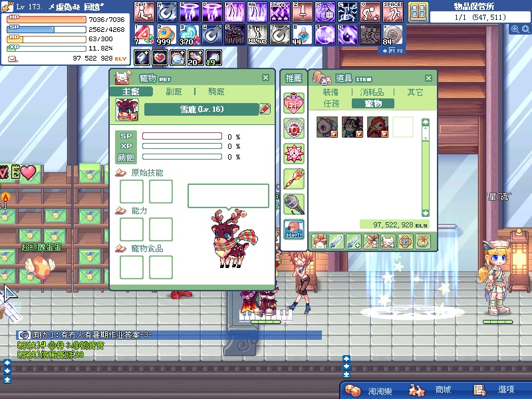Viewport: 532px width, 399px height.
Task: Click the 雪鹿 pet portrait in Pet window
Action: tap(127, 110)
